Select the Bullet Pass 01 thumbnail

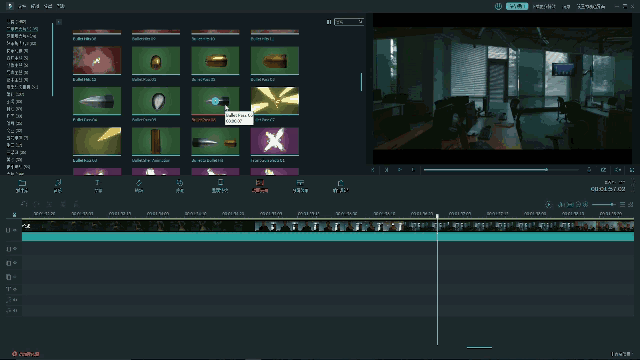pos(156,60)
